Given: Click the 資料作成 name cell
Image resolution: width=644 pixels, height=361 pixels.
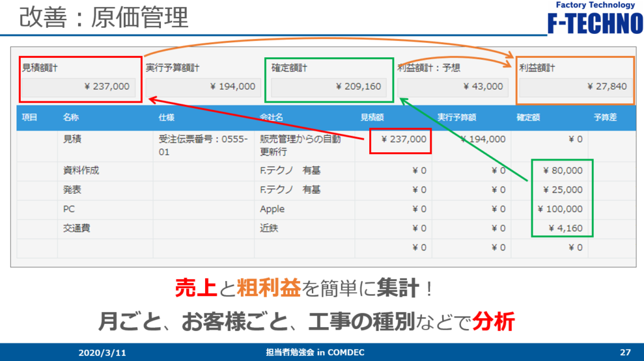Looking at the screenshot, I should (105, 171).
